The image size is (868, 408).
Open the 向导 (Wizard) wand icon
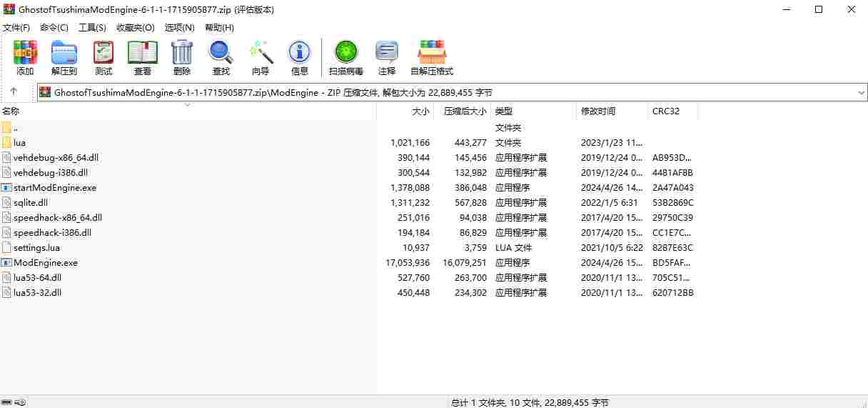tap(261, 53)
